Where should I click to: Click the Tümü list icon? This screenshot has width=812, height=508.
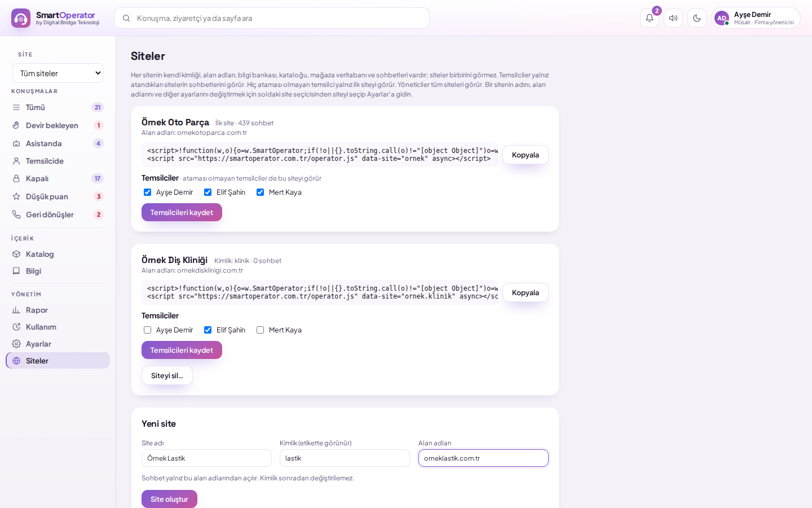(x=16, y=107)
